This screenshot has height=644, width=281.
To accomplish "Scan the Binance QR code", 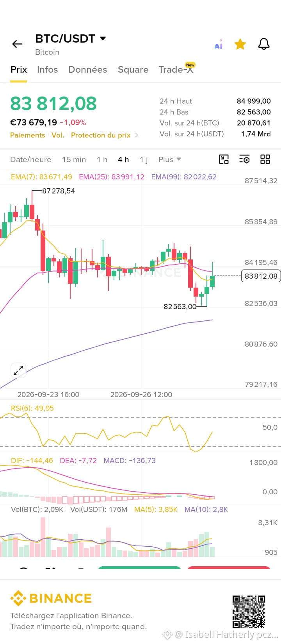I will [249, 612].
